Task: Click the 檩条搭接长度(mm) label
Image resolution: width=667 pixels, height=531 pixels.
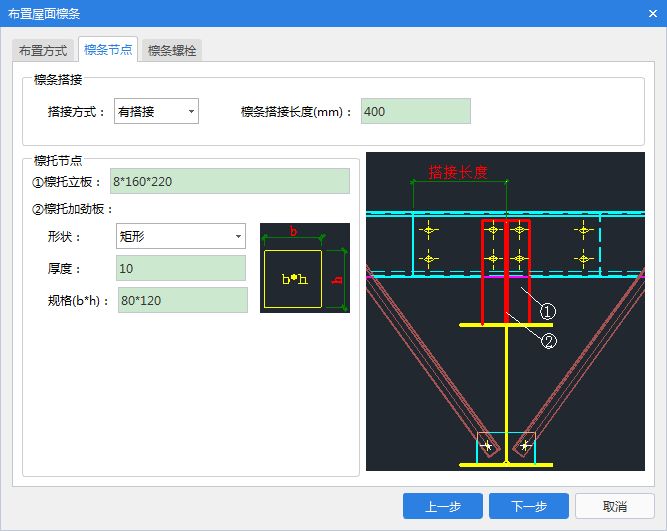Action: [296, 112]
